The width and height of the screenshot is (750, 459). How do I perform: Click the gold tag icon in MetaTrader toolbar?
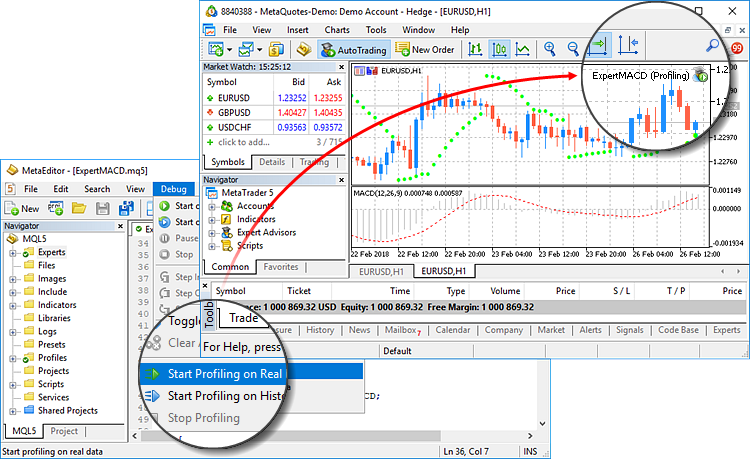click(x=303, y=49)
